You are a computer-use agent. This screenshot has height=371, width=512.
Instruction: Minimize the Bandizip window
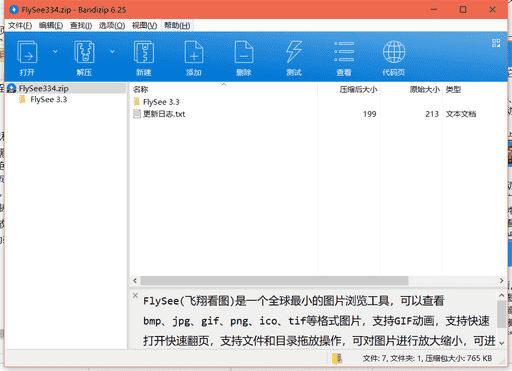pos(434,10)
